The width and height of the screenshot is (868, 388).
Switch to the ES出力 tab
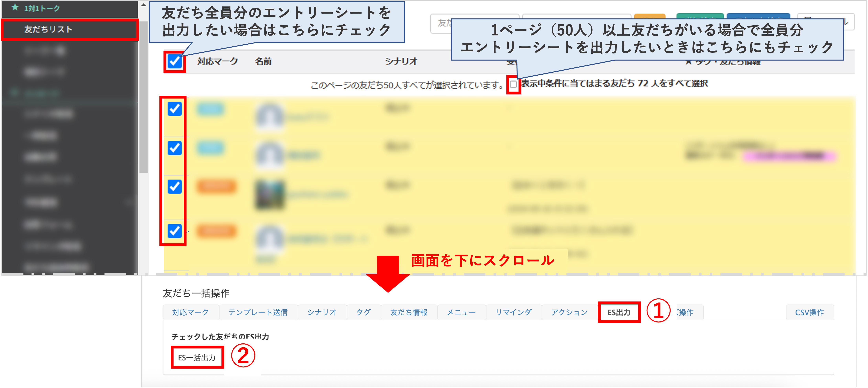(619, 312)
